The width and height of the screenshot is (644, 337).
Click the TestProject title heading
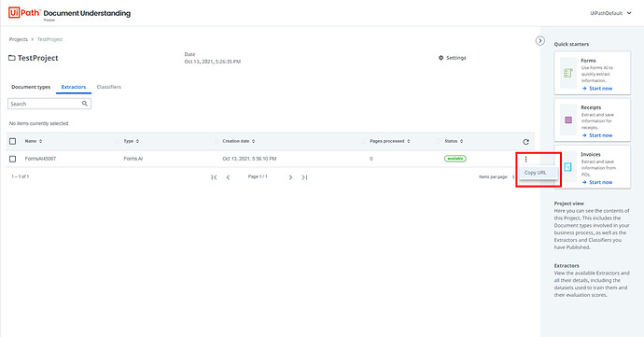click(x=37, y=58)
